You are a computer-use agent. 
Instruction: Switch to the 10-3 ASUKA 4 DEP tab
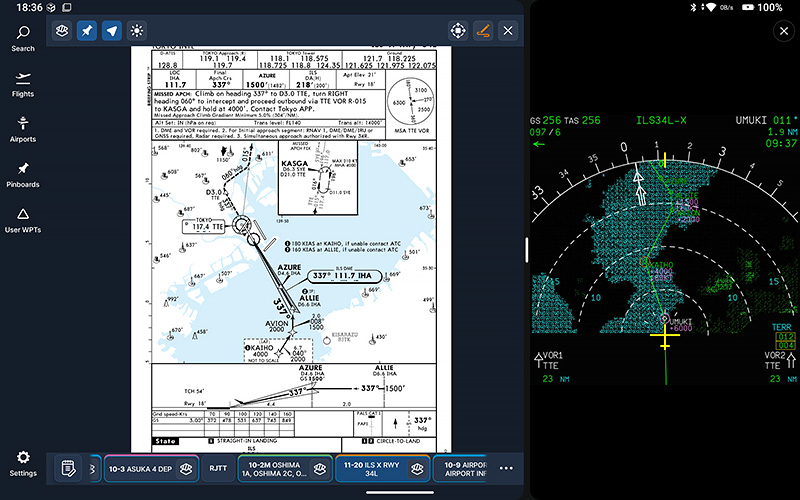pos(140,469)
